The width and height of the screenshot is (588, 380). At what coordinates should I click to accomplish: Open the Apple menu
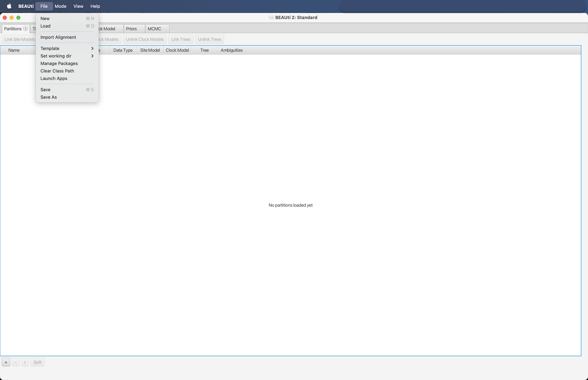coord(9,6)
